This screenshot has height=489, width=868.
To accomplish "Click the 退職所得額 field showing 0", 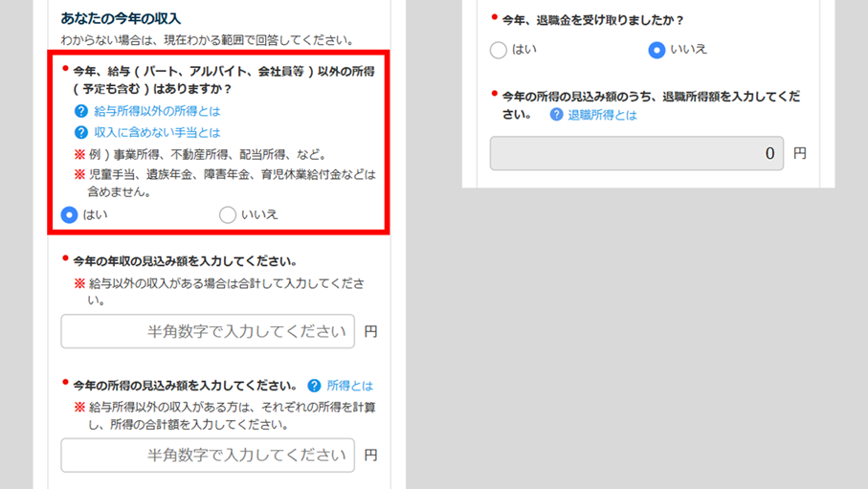I will [x=636, y=153].
